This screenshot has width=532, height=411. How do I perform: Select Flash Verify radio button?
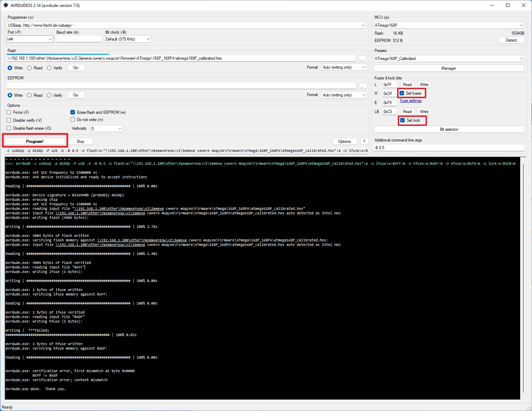click(54, 68)
